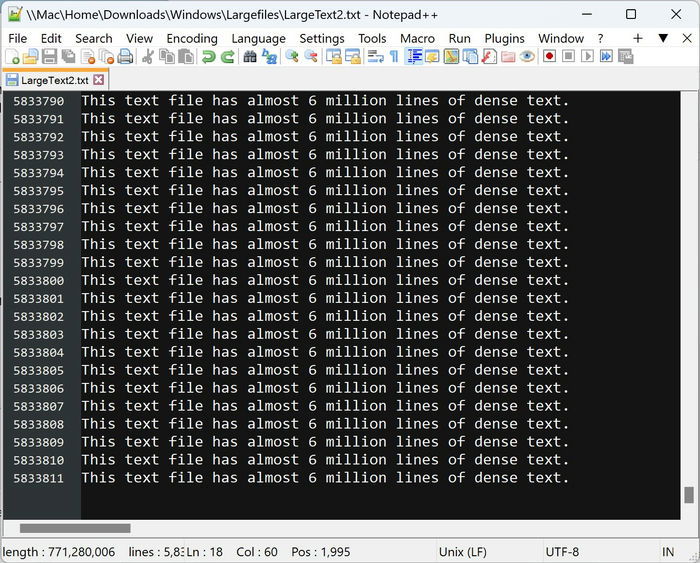Close the document with the menu bar X

pyautogui.click(x=687, y=38)
